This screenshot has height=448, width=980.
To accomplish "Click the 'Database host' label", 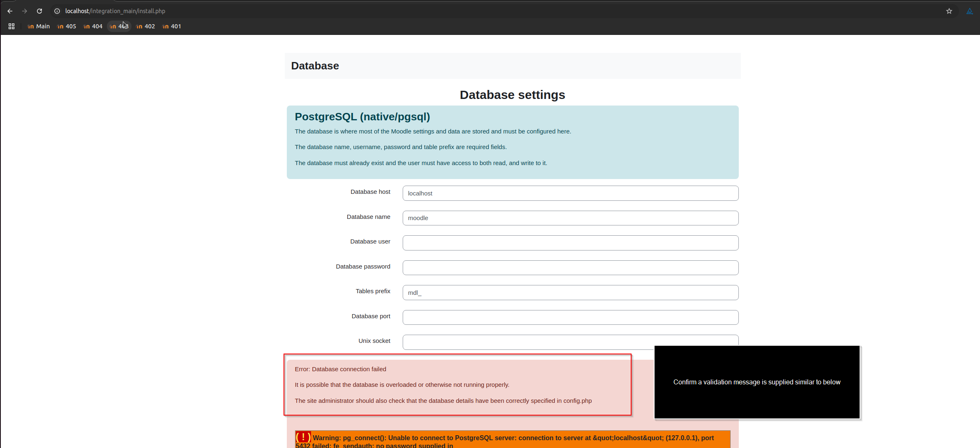I will [370, 192].
